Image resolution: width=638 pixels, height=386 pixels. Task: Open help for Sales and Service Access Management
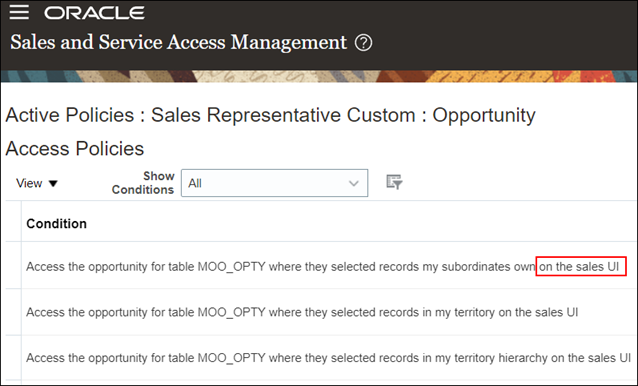[363, 42]
